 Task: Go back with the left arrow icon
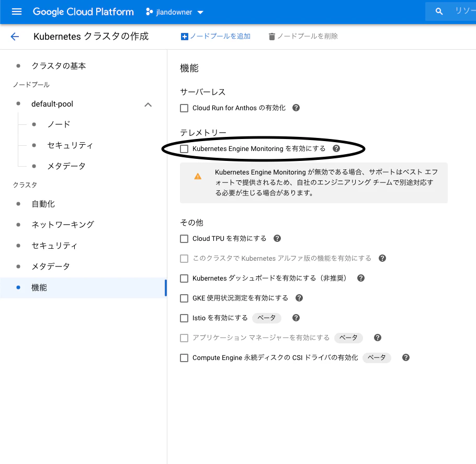click(15, 37)
